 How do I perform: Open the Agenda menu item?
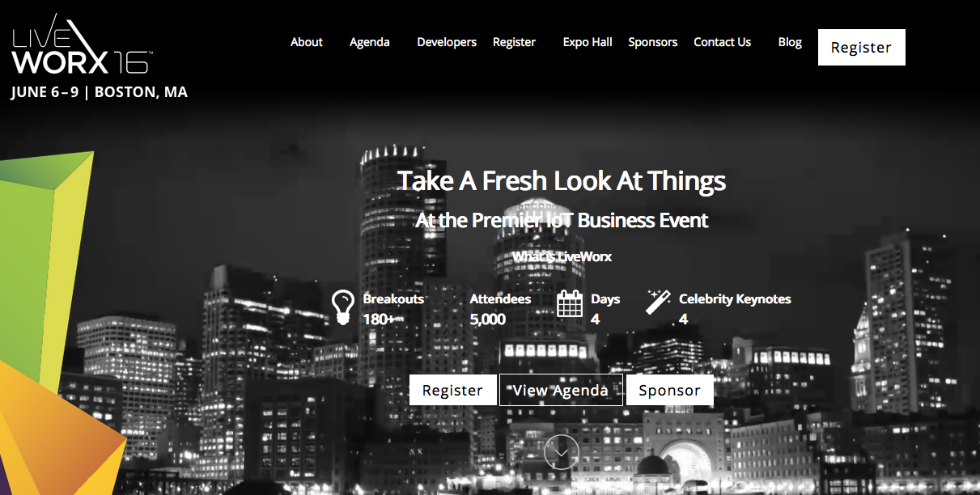370,42
